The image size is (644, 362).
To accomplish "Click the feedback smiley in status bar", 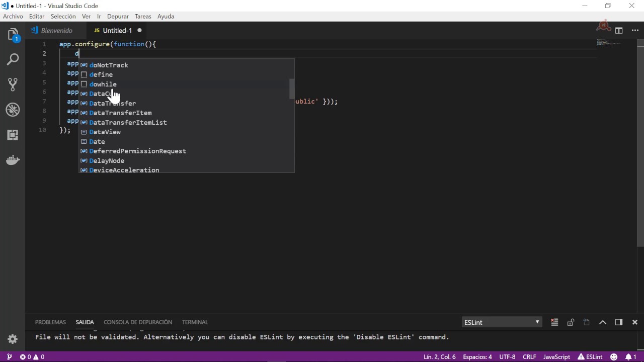I will click(x=614, y=357).
